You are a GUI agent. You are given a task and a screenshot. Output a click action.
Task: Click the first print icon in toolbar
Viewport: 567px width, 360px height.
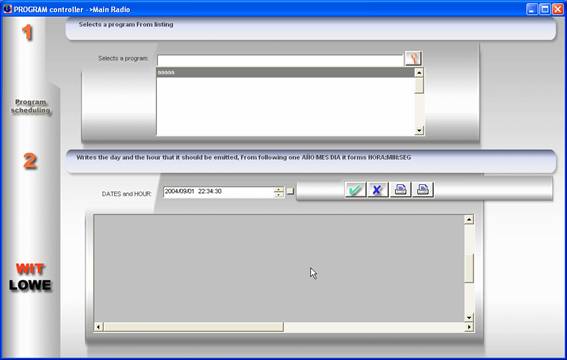(x=400, y=190)
